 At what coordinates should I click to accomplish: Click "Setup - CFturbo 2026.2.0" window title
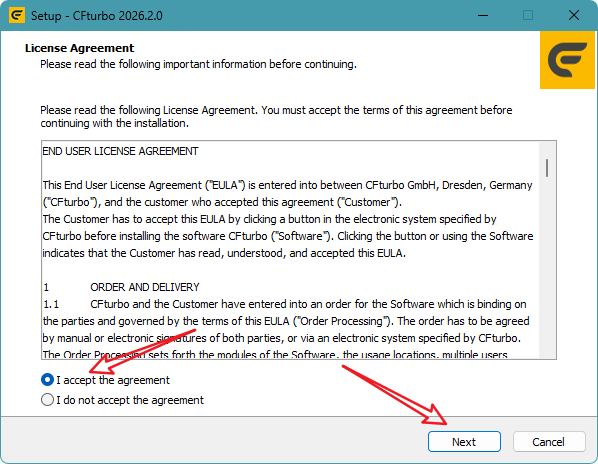click(96, 16)
